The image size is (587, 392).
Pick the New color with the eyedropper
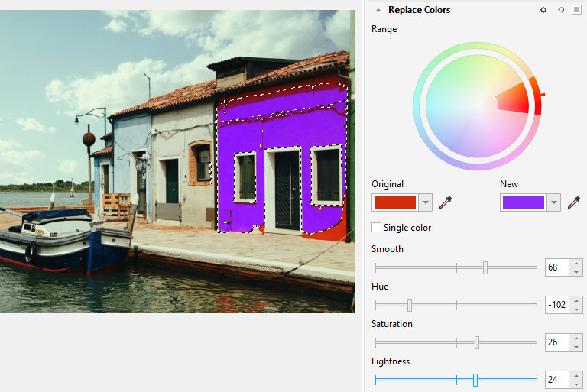(x=573, y=202)
